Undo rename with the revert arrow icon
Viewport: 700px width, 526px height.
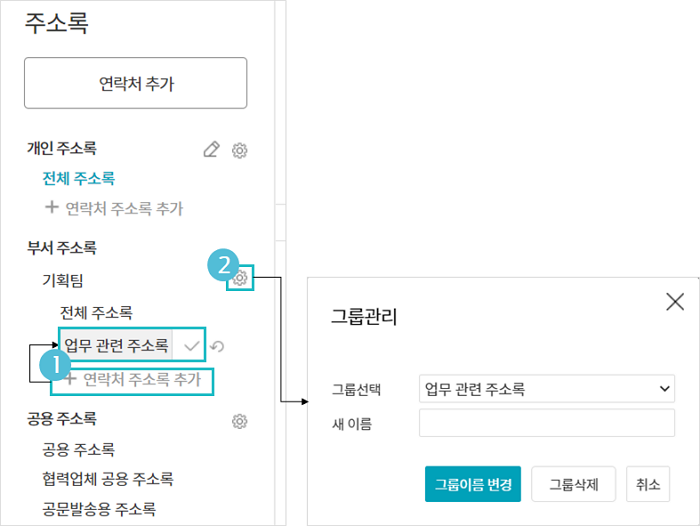point(217,347)
